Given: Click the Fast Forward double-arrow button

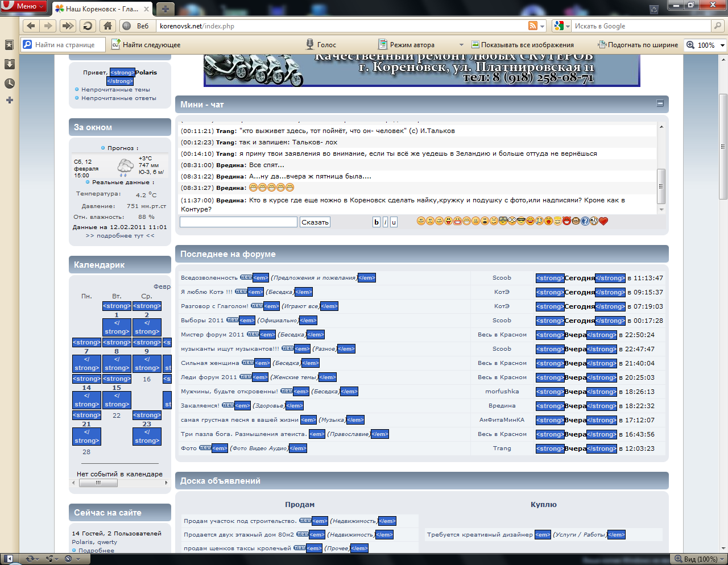Looking at the screenshot, I should pos(68,26).
